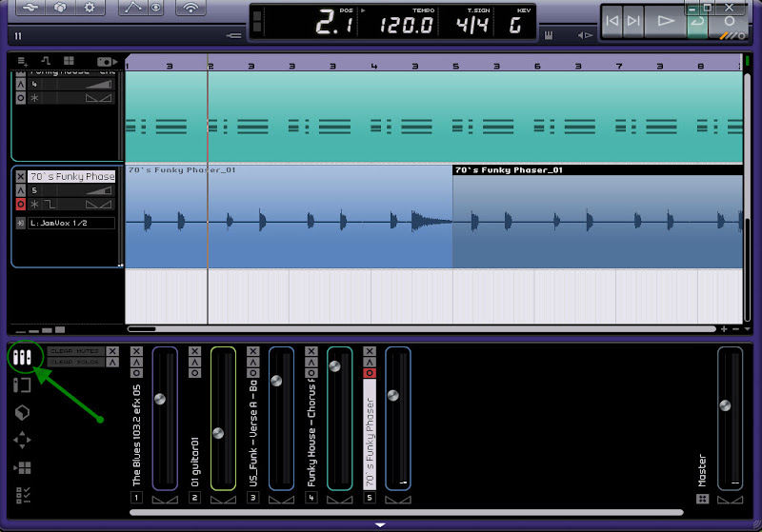
Task: Click the Record button in transport
Action: click(x=730, y=21)
